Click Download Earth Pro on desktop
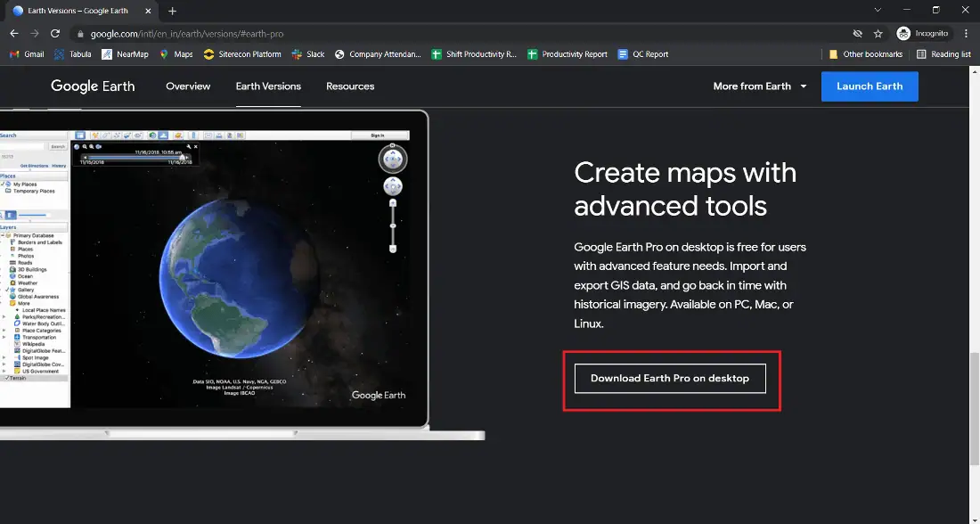The width and height of the screenshot is (980, 524). coord(670,379)
